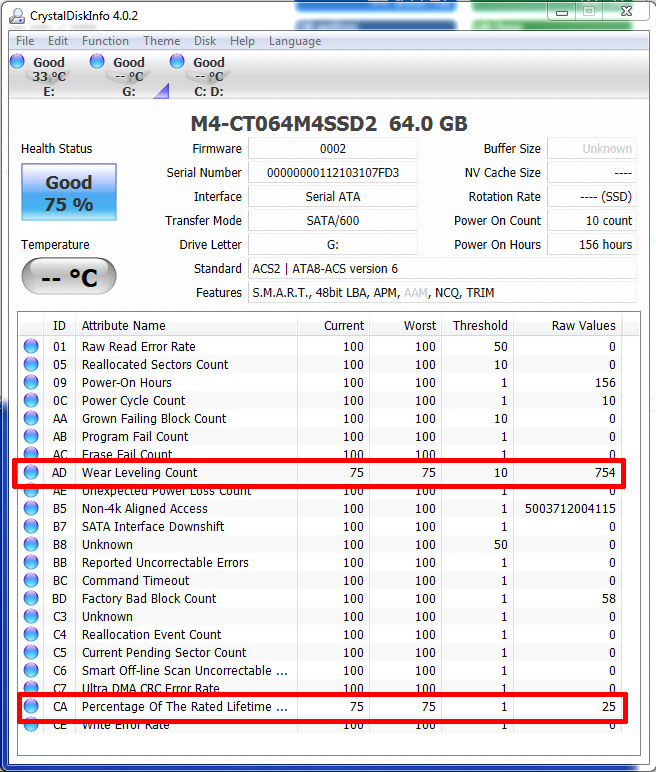Click the CrystalDiskInfo title bar icon
656x772 pixels.
(x=17, y=16)
